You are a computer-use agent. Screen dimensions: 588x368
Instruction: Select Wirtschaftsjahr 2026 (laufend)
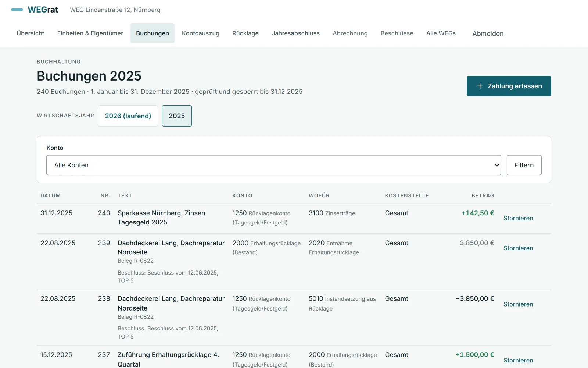pyautogui.click(x=128, y=116)
